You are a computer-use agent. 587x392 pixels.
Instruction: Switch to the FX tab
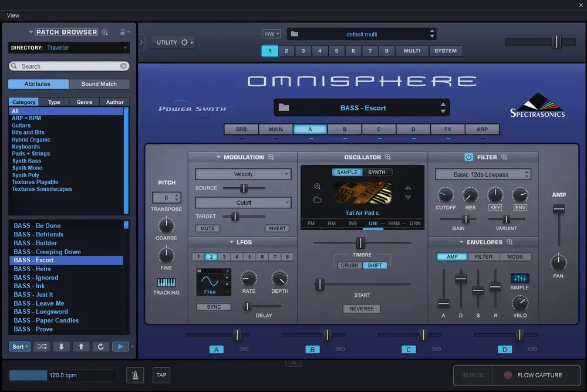(x=448, y=129)
